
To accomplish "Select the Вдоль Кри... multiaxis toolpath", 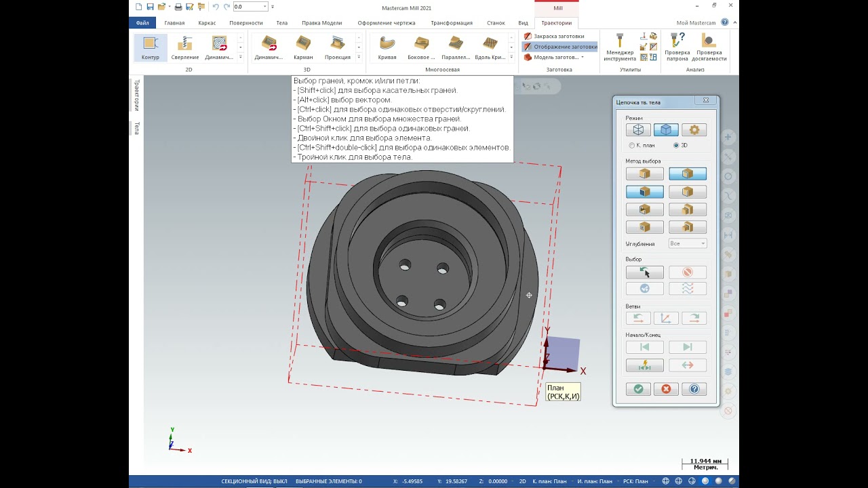I will (490, 48).
